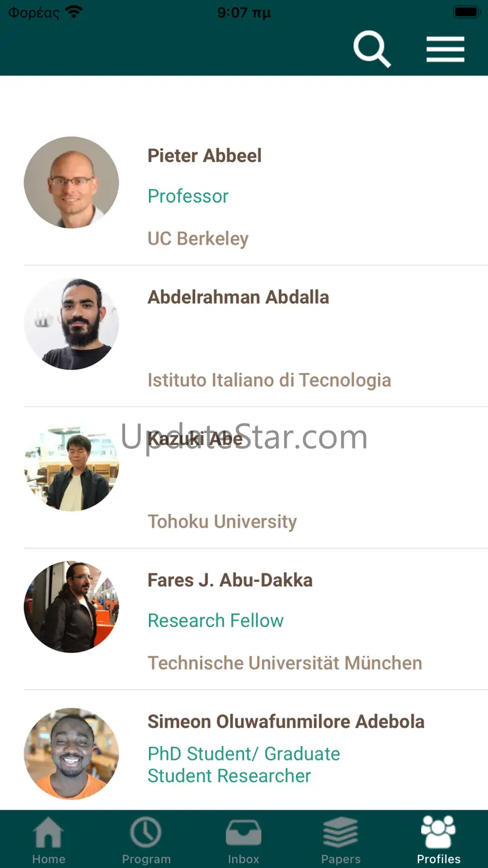Tap the Papers stack icon

340,833
